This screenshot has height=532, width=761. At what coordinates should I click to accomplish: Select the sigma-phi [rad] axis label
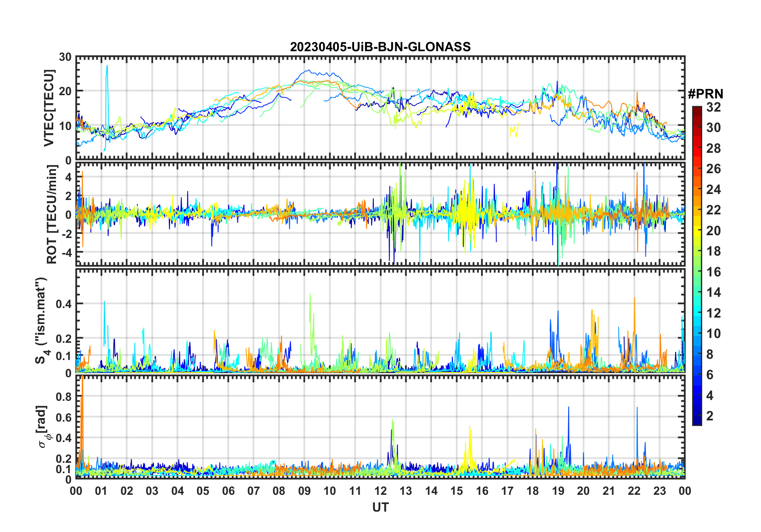point(43,427)
